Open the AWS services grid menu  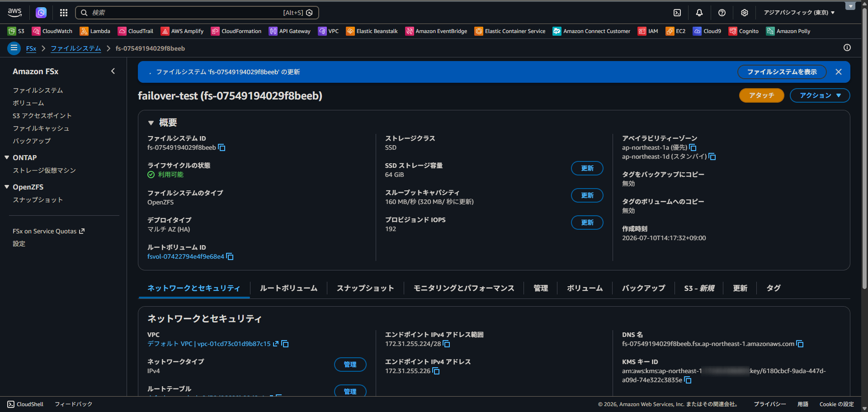[x=64, y=13]
